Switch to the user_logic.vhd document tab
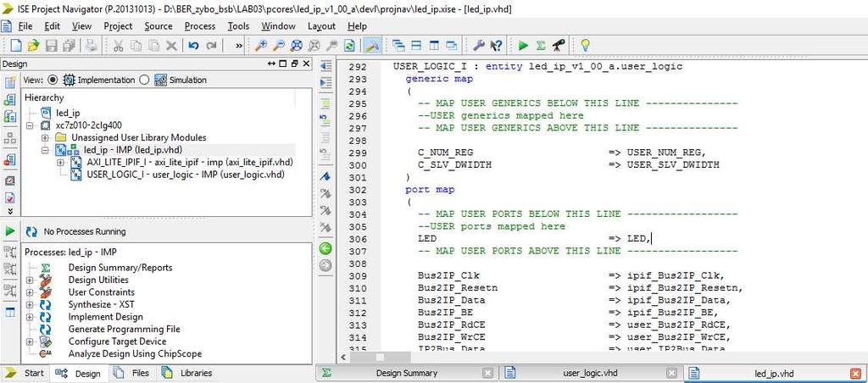This screenshot has height=383, width=868. pyautogui.click(x=590, y=374)
